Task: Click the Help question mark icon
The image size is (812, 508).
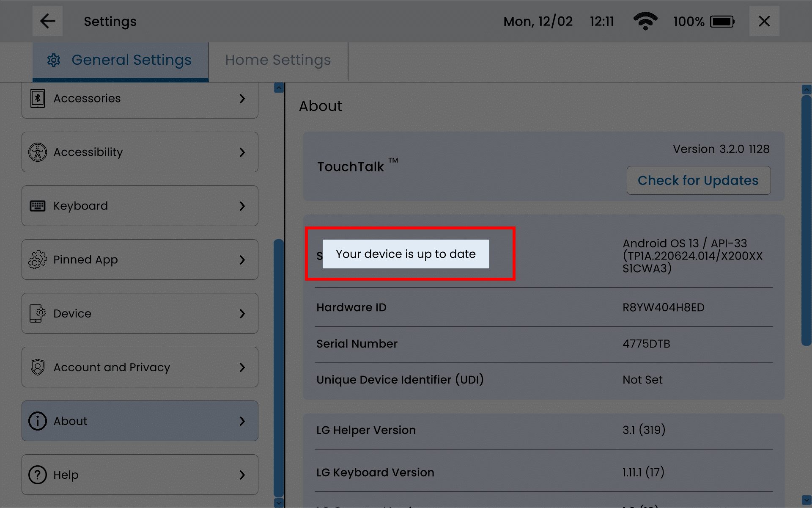Action: (38, 475)
